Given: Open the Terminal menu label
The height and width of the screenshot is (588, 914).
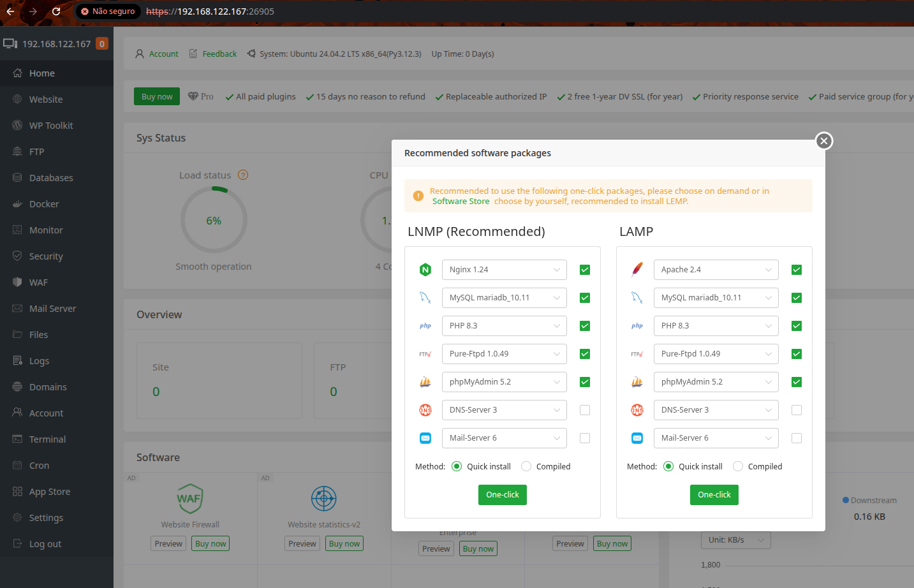Looking at the screenshot, I should click(47, 439).
